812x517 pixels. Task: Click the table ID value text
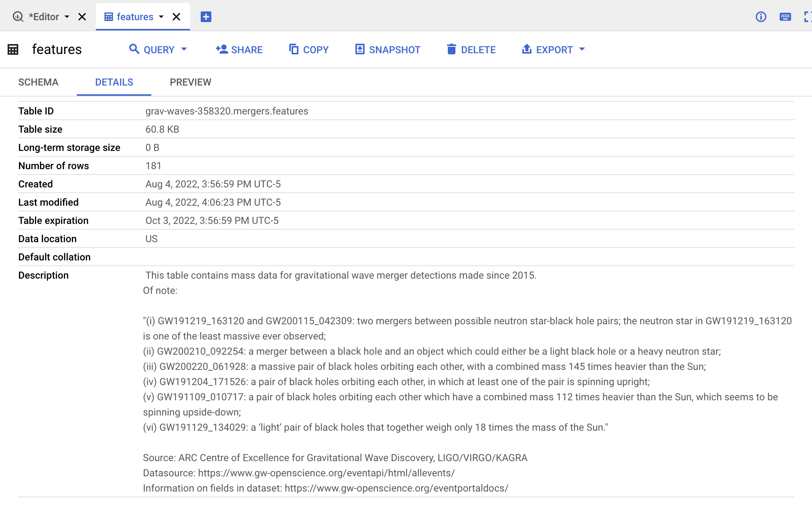(227, 111)
